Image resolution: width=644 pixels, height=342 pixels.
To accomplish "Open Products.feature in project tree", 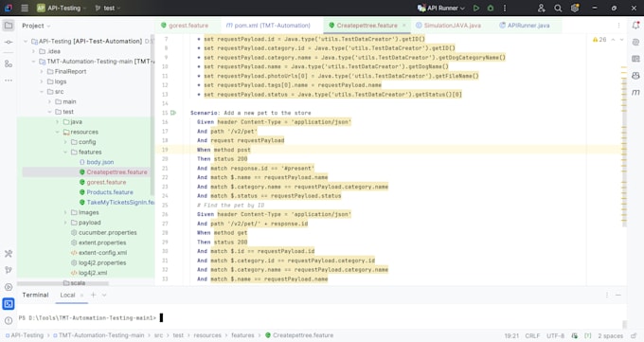I will coord(106,192).
